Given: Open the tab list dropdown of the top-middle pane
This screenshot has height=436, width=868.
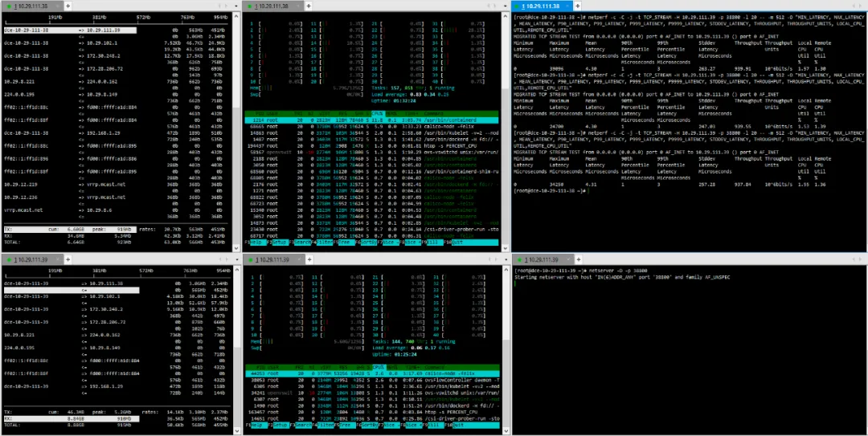Looking at the screenshot, I should 504,6.
